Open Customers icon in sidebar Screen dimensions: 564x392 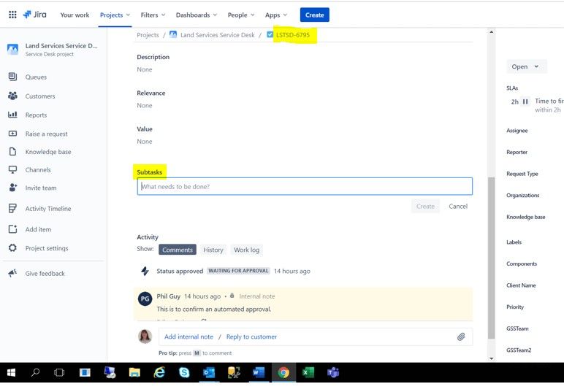click(x=12, y=96)
